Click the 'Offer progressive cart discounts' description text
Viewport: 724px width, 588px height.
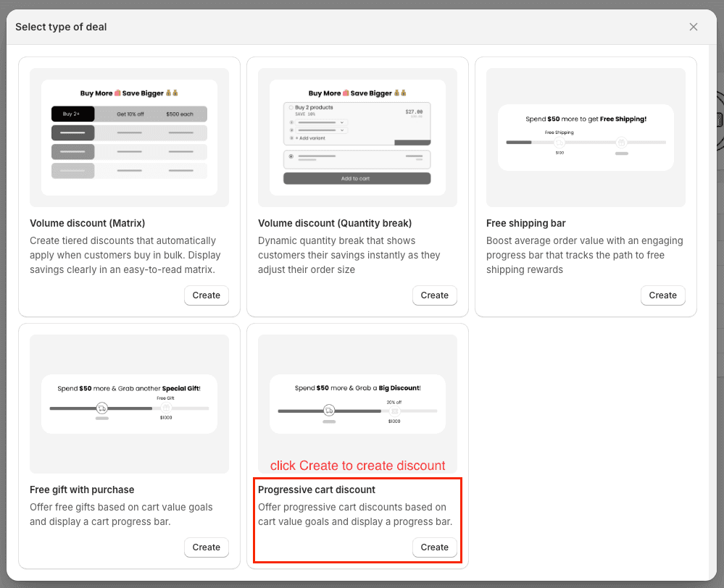[x=355, y=514]
